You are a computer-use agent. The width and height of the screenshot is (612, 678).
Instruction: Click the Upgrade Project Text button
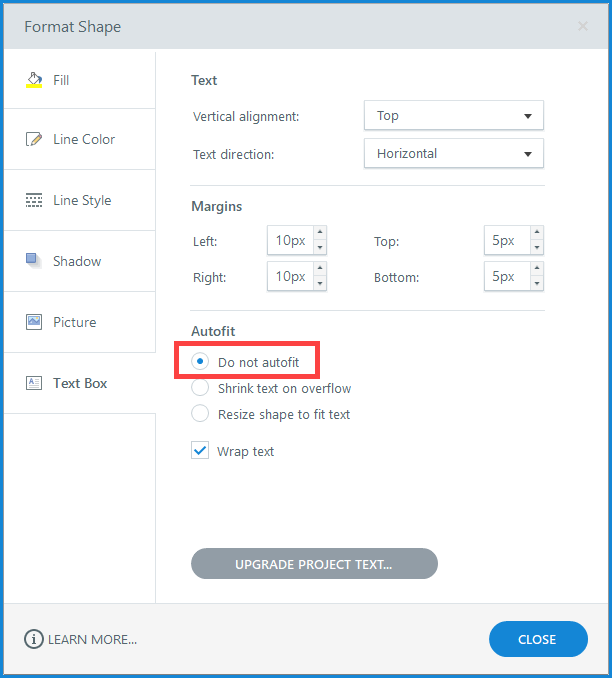pyautogui.click(x=314, y=564)
